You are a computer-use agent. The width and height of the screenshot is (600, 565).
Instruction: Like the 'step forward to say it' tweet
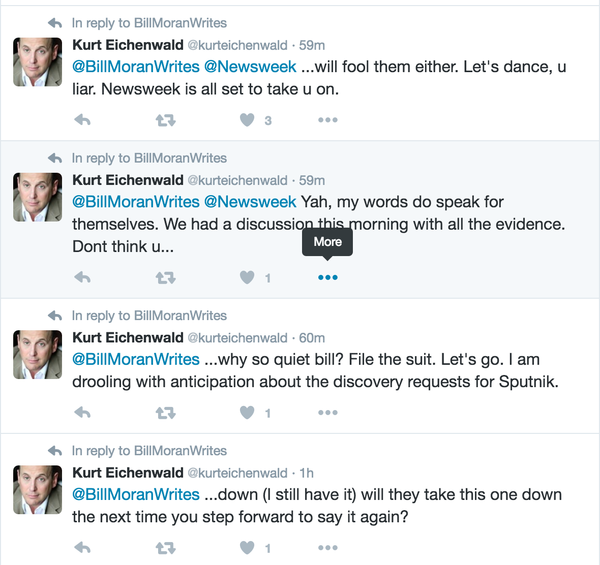coord(247,548)
